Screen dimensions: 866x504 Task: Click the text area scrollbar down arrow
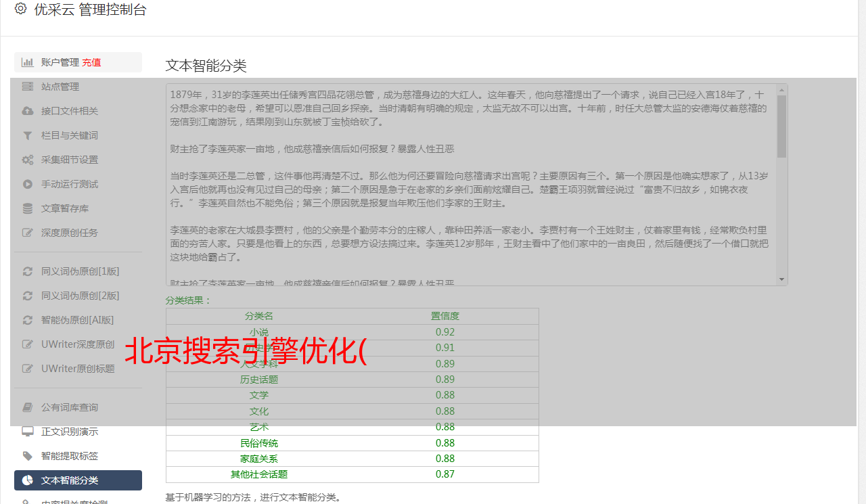[782, 279]
